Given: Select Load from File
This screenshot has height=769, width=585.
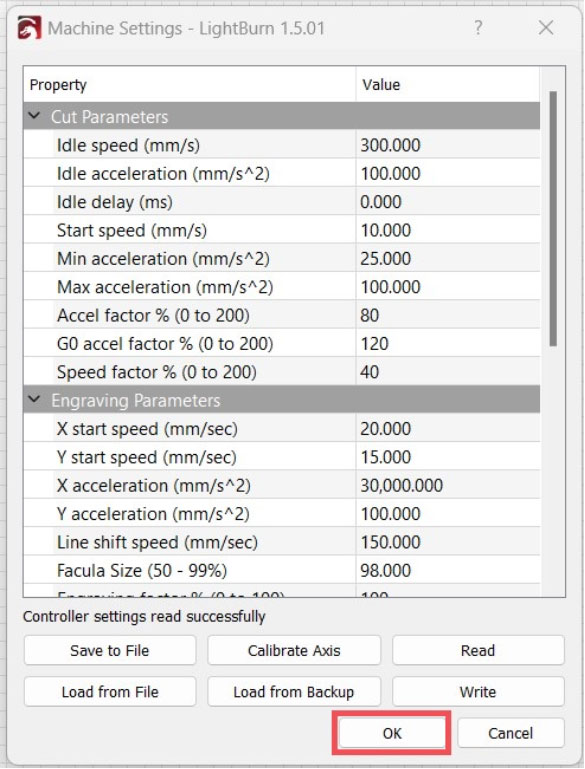Looking at the screenshot, I should [x=110, y=692].
